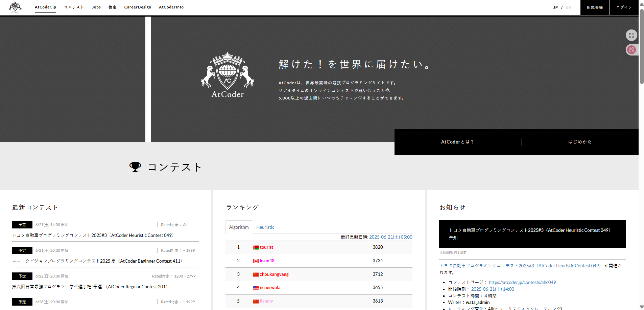Open the AtCoder.jp menu item

click(45, 7)
